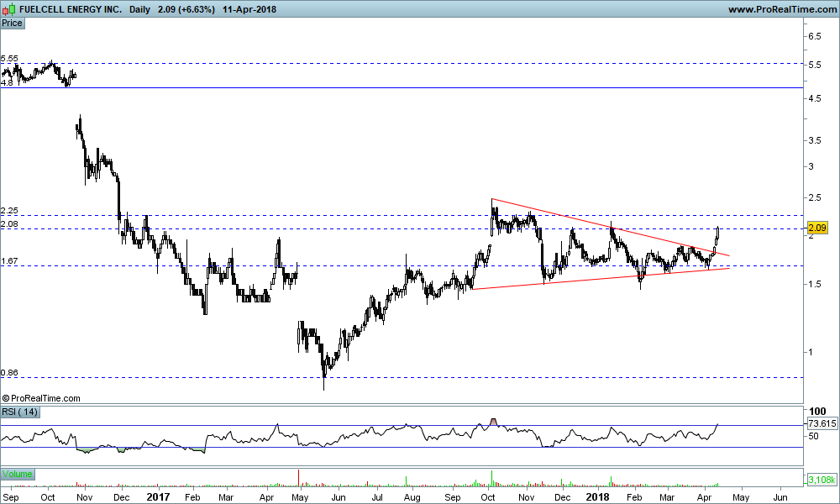Click the Jun label at end of time axis

point(780,497)
